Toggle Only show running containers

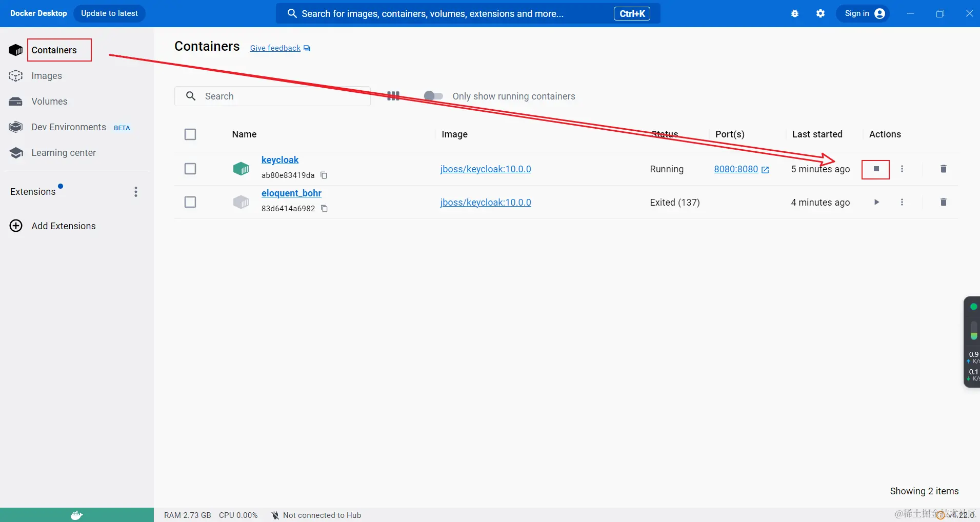pos(433,96)
